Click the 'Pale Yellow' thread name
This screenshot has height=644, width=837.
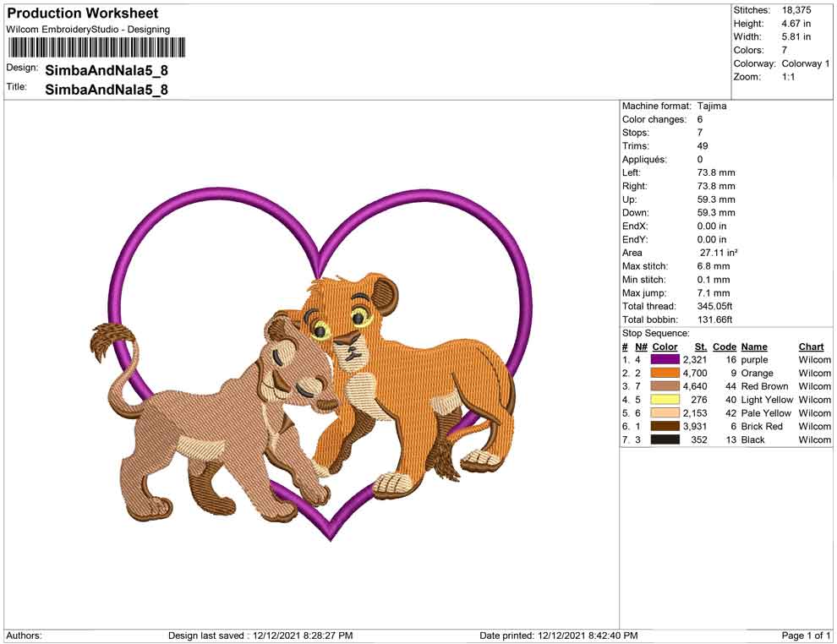pos(766,413)
